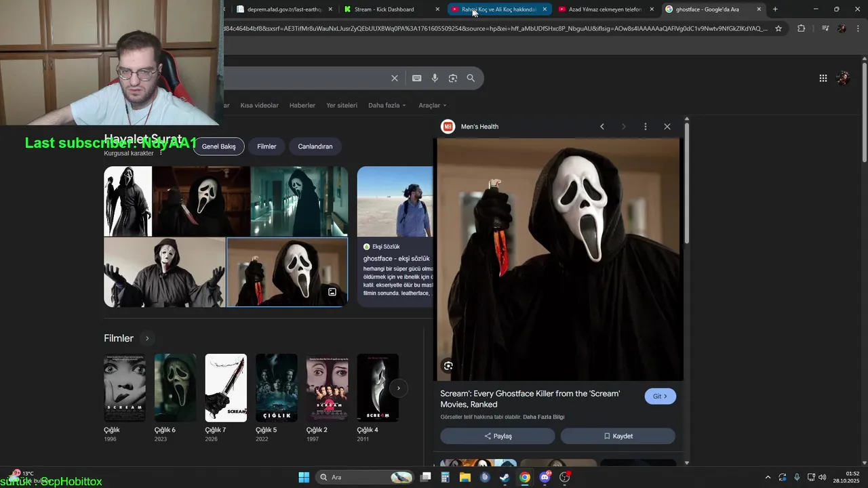Open the ghostface - ekşi sözlük result
This screenshot has height=488, width=868.
pos(396,259)
